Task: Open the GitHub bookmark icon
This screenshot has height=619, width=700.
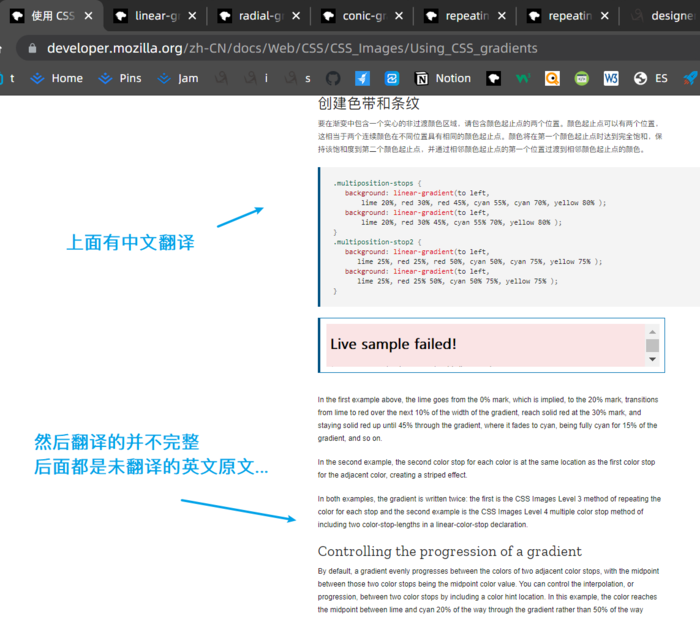Action: click(333, 79)
